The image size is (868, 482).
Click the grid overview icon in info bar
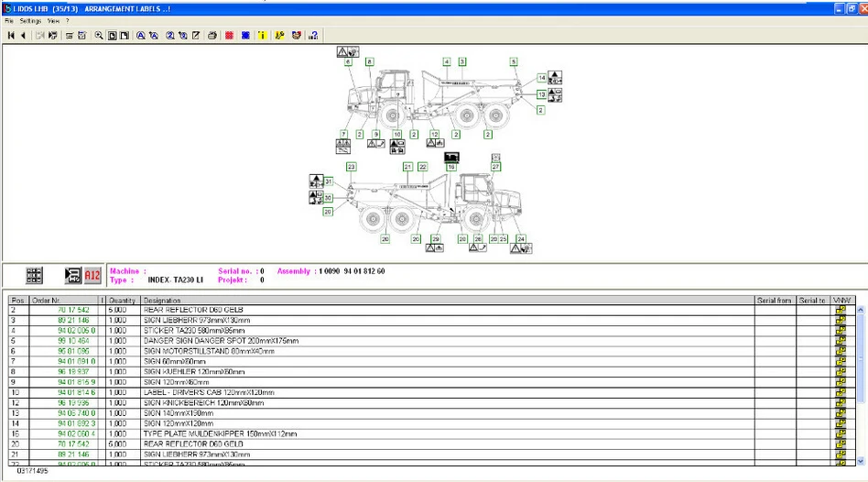pos(34,275)
